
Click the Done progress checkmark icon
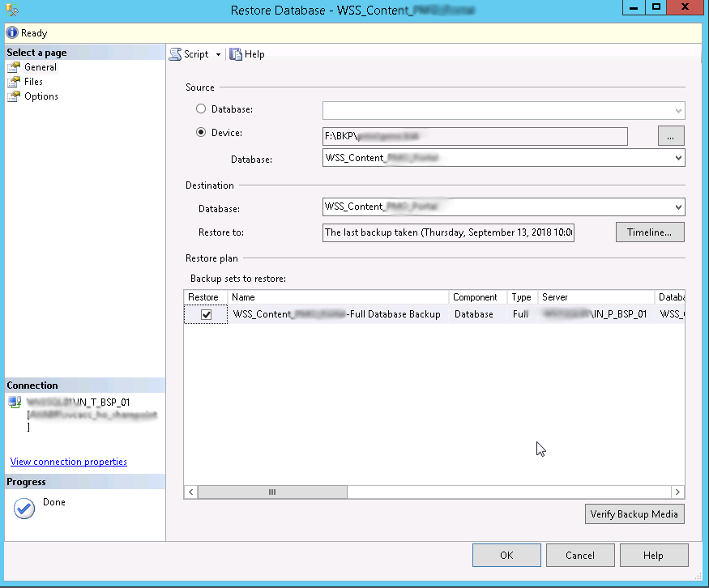pos(24,509)
